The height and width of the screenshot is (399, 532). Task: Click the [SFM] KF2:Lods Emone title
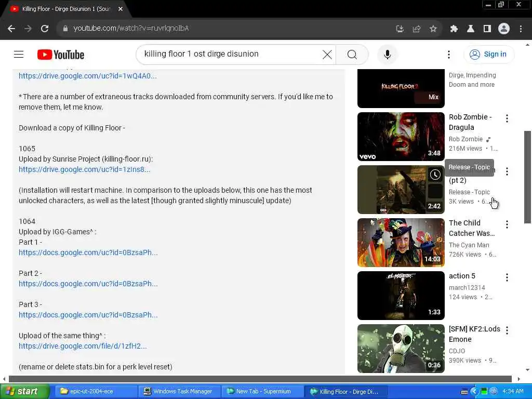coord(474,334)
